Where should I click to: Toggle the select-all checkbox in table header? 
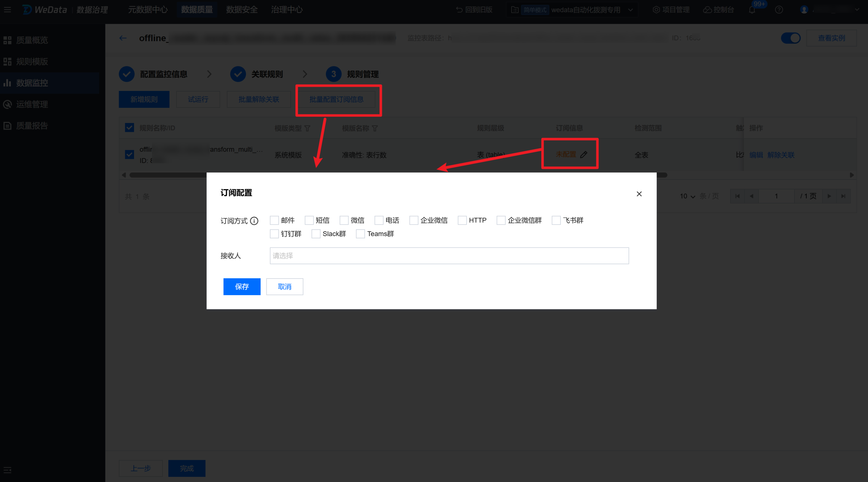coord(129,127)
